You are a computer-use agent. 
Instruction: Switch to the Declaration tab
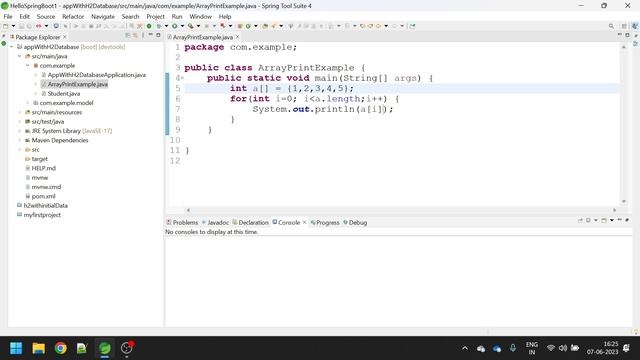251,223
